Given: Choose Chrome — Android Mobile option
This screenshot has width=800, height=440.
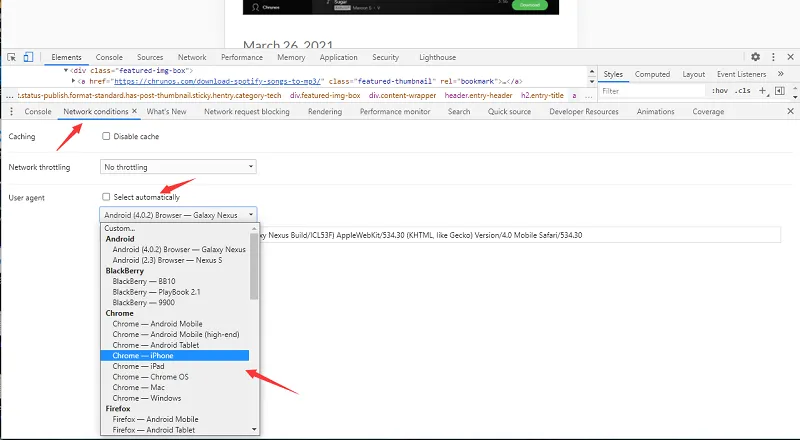Looking at the screenshot, I should (175, 324).
